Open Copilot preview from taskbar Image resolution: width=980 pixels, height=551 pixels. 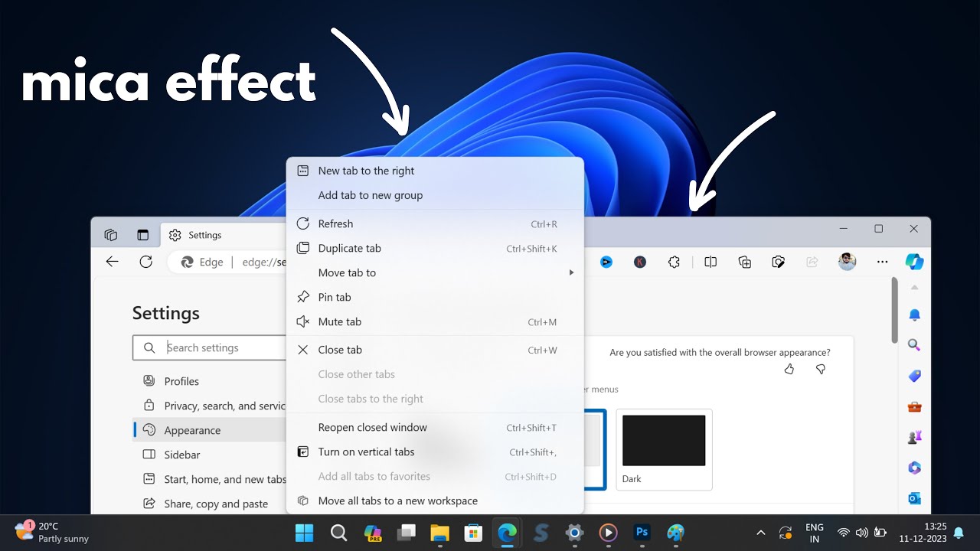[x=373, y=533]
